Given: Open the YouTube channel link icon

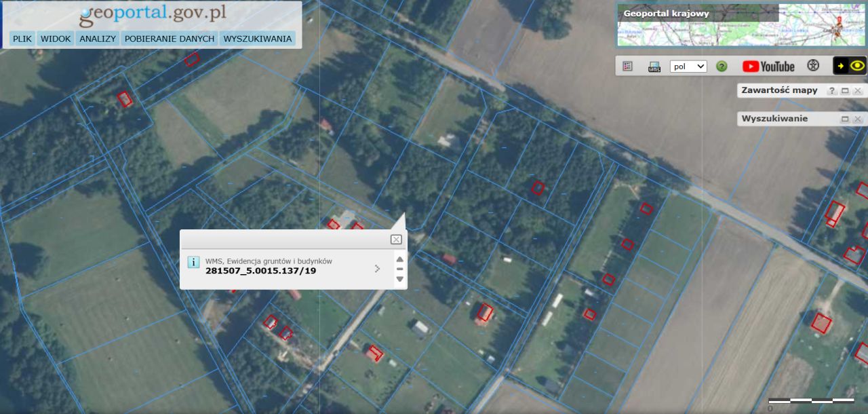Looking at the screenshot, I should [768, 67].
